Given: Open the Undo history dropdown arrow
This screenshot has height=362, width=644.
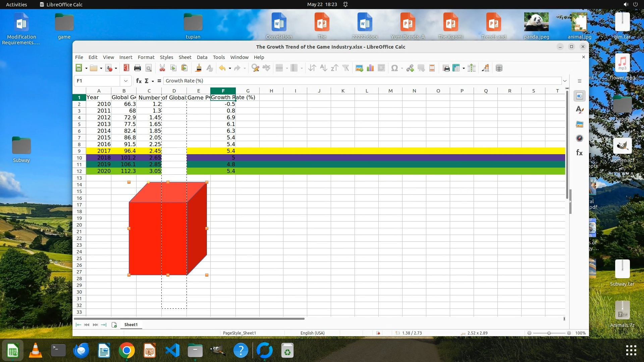Looking at the screenshot, I should click(230, 68).
